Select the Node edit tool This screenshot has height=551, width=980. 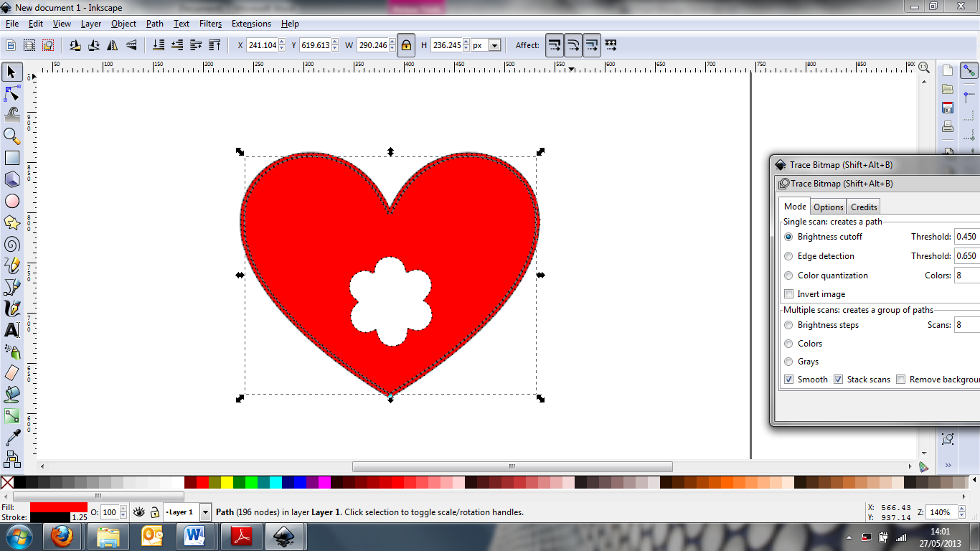coord(12,93)
